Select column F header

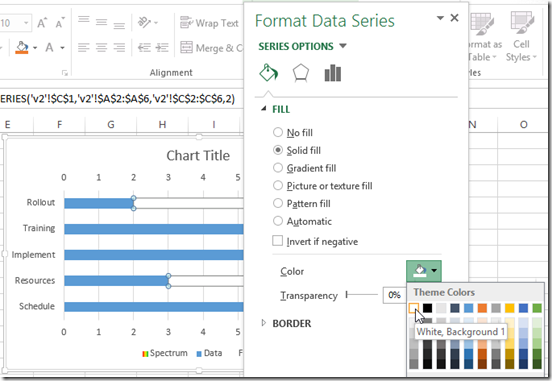point(59,124)
